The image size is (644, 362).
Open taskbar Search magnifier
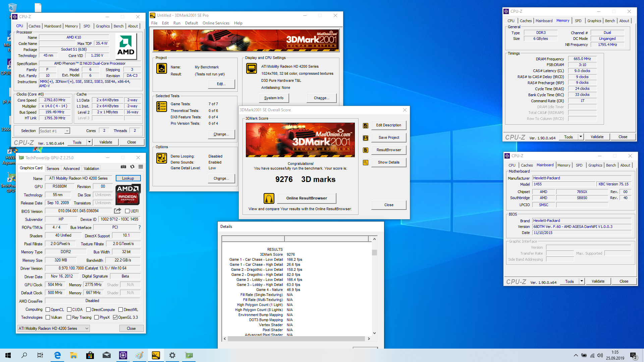pos(24,355)
